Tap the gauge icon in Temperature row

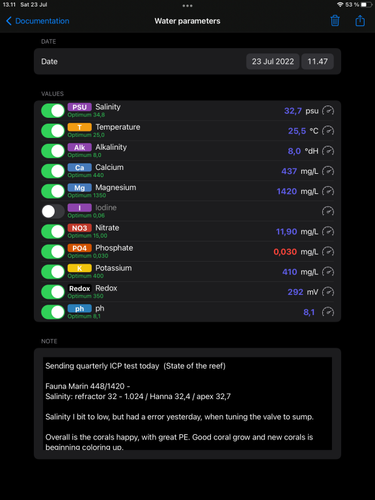click(x=328, y=131)
